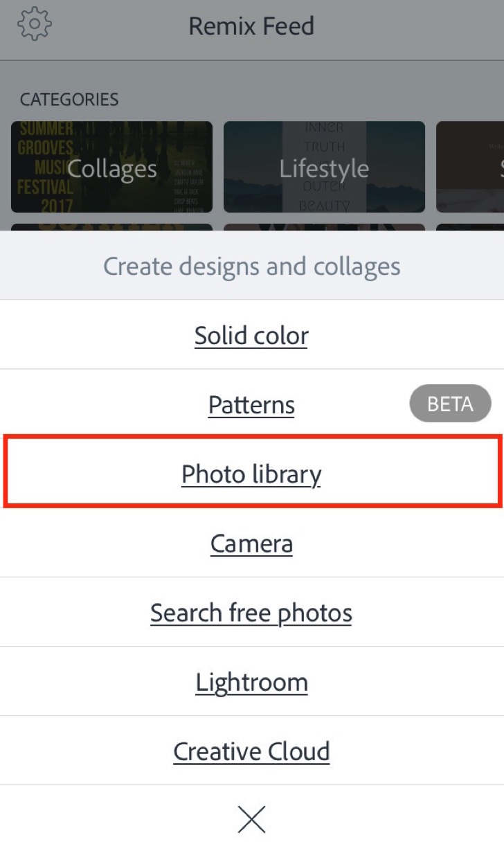Image resolution: width=504 pixels, height=853 pixels.
Task: Tap the cropped tile below Collages
Action: coord(111,226)
